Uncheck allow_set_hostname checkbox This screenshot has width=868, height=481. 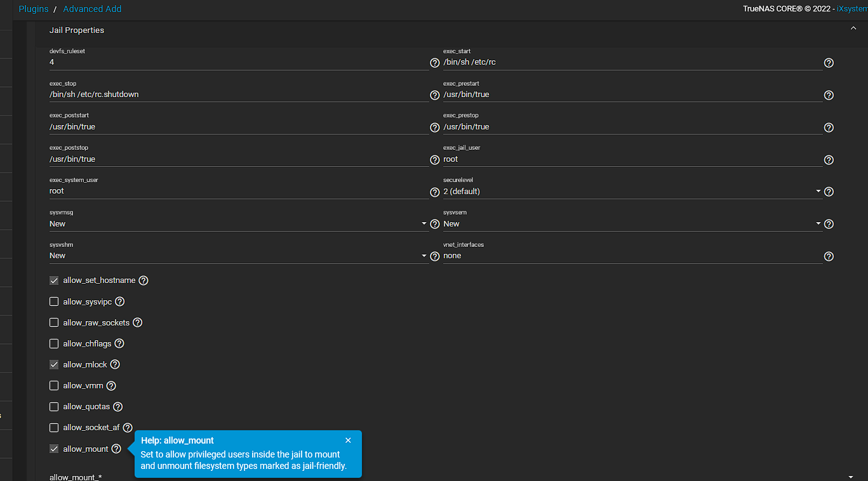(54, 280)
